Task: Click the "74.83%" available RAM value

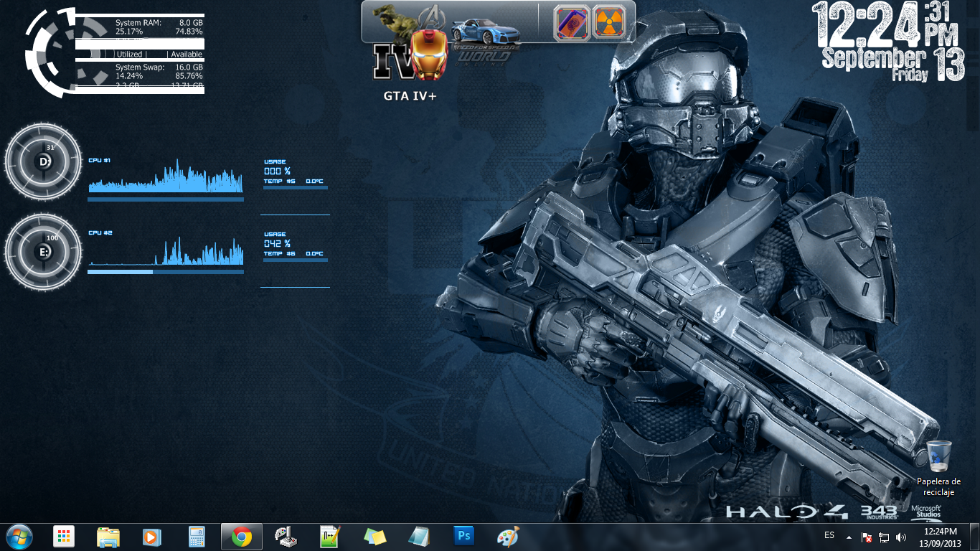Action: [x=189, y=32]
